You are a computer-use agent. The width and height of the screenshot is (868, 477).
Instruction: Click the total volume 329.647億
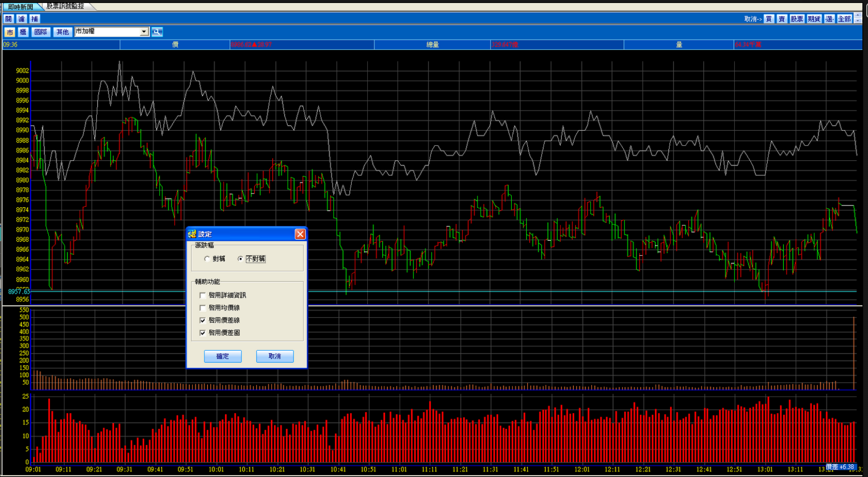point(504,45)
